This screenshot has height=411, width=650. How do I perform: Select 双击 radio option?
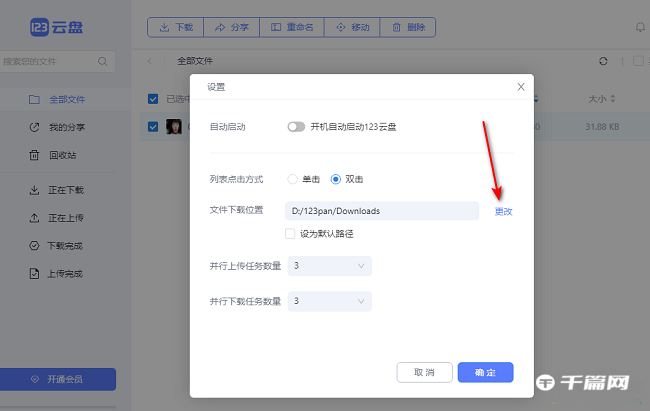(x=336, y=179)
